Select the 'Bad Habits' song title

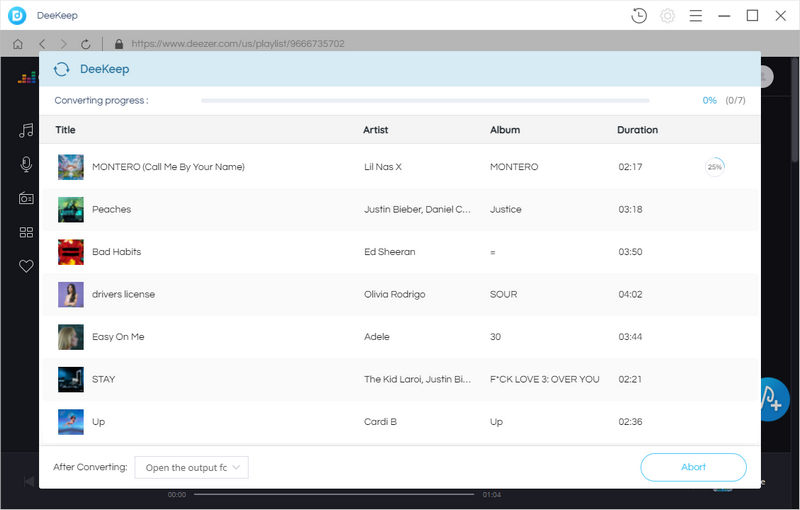(116, 251)
